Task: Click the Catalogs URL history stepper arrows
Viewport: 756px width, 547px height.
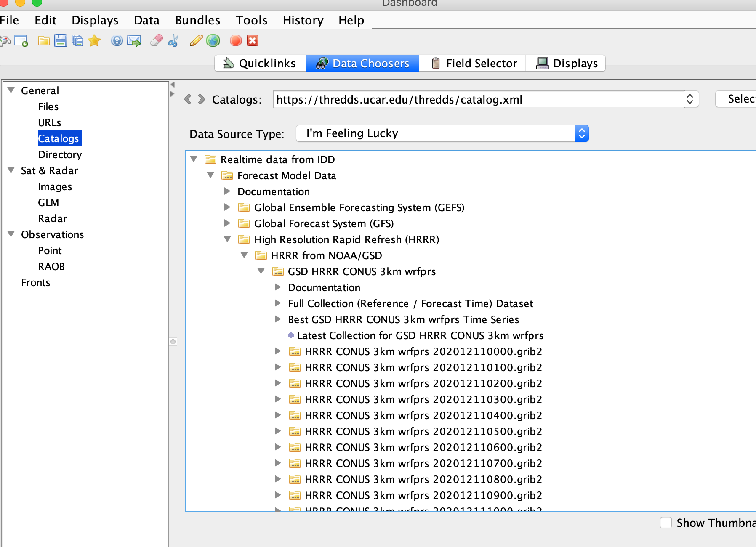Action: [x=690, y=99]
